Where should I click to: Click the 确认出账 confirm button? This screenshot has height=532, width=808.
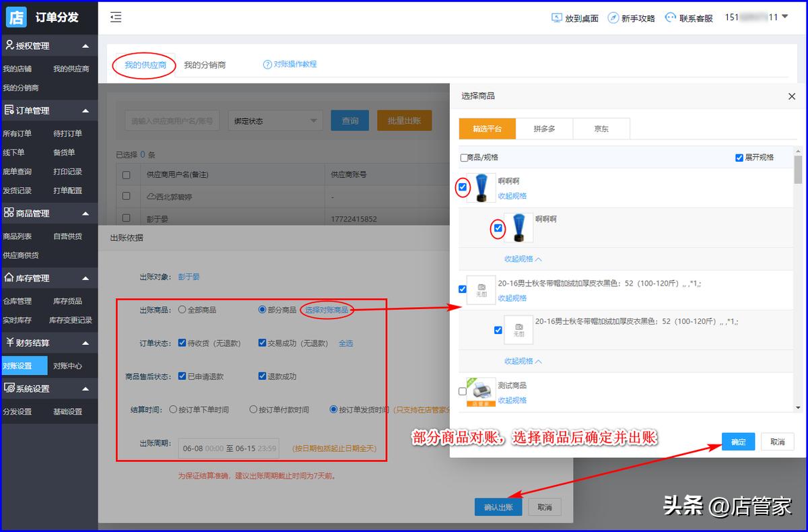coord(498,506)
